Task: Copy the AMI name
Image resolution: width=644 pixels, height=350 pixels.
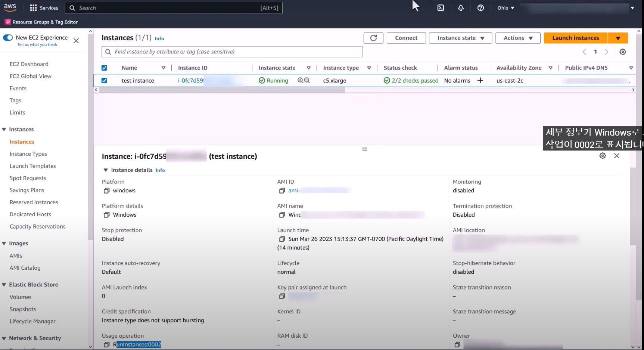Action: pos(282,215)
